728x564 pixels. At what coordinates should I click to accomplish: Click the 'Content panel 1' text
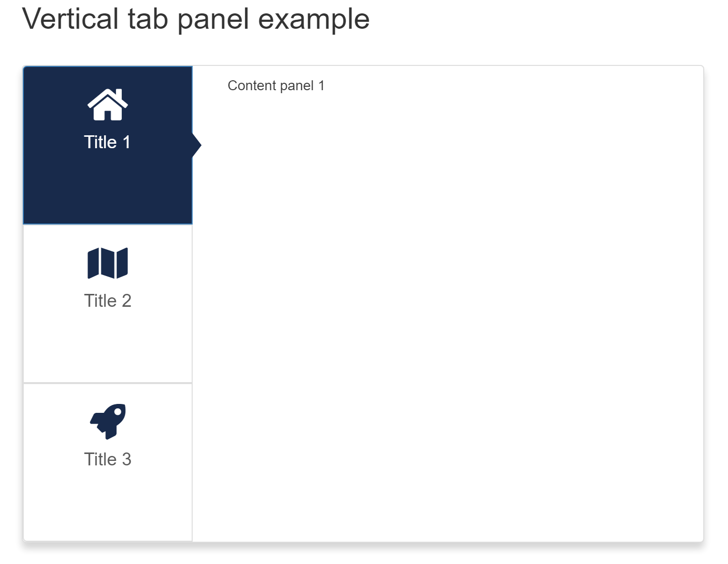point(276,85)
